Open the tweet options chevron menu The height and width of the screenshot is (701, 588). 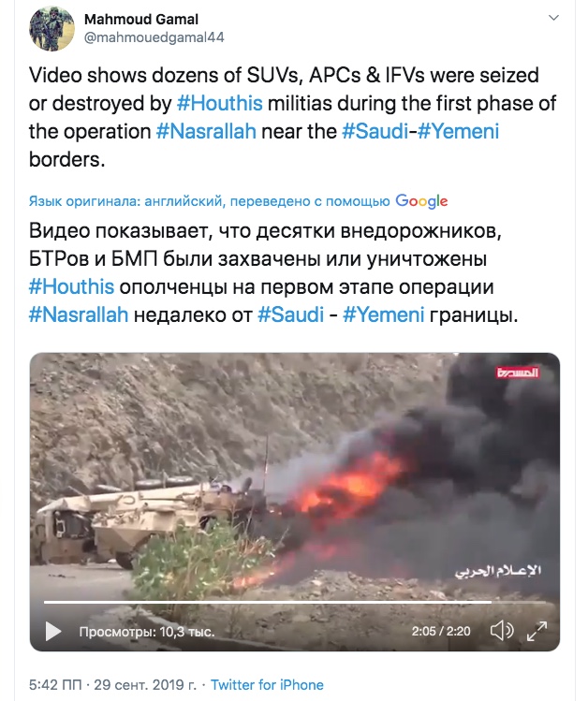pyautogui.click(x=553, y=18)
